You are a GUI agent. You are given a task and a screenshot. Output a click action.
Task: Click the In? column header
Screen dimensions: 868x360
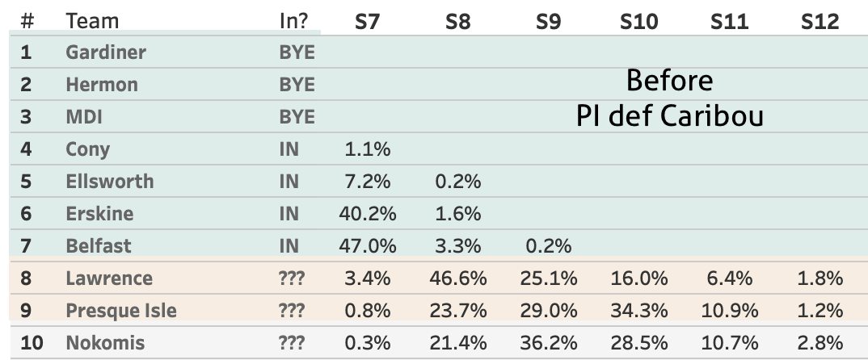click(x=293, y=21)
